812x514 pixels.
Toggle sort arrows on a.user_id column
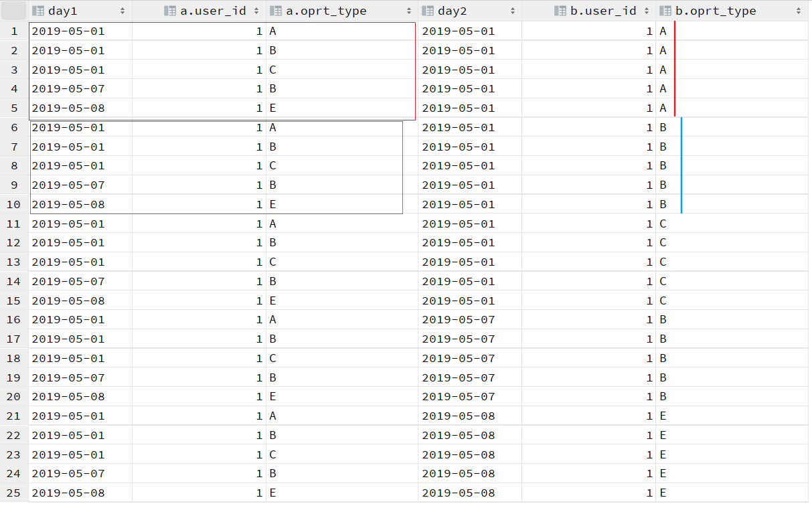[x=256, y=11]
